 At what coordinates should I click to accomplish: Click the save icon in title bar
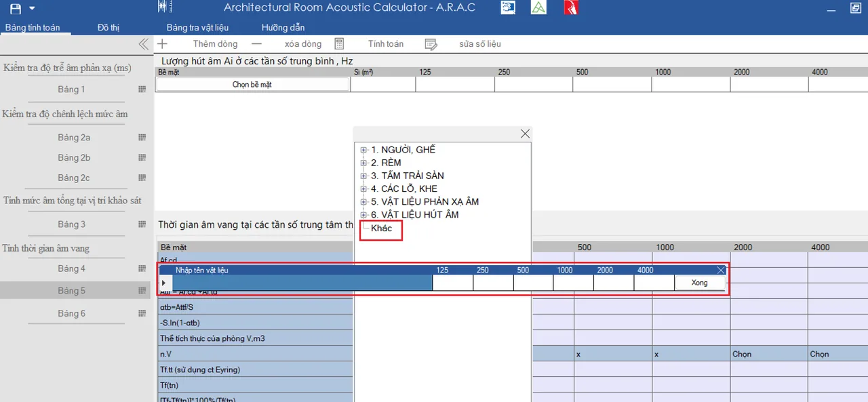[16, 8]
